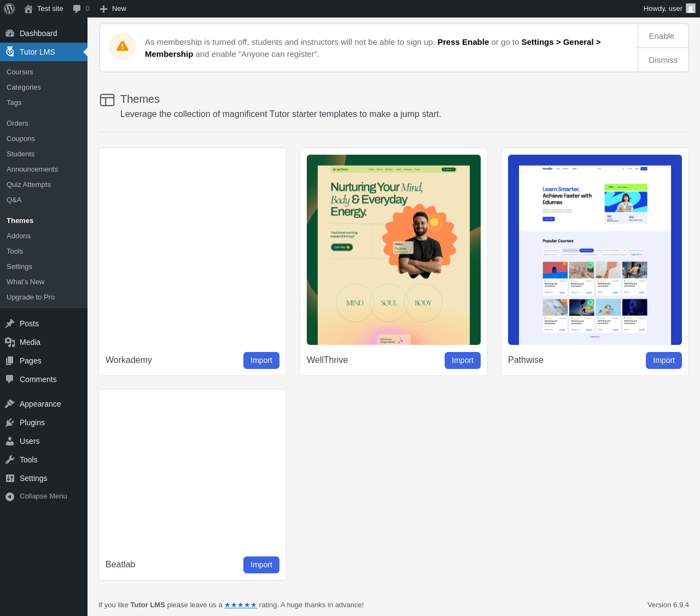Open the Q&A submenu item

point(14,200)
